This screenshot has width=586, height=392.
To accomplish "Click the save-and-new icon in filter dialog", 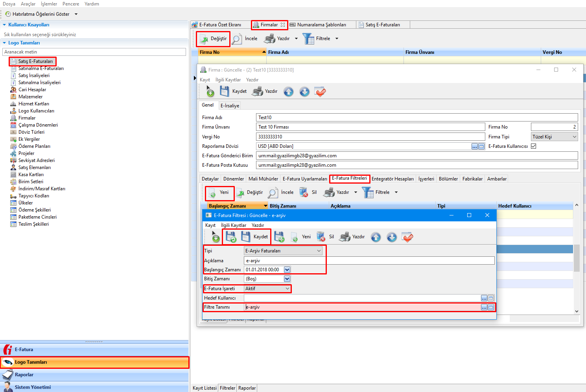I will [279, 237].
